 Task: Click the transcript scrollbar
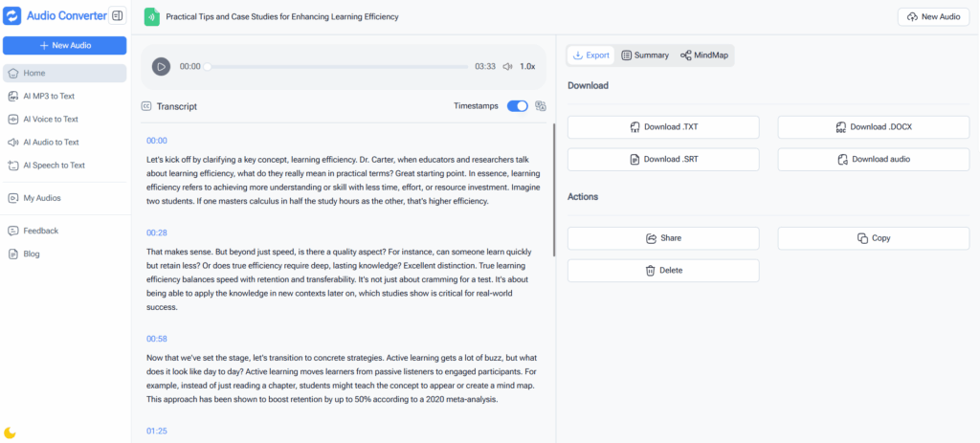[x=554, y=190]
